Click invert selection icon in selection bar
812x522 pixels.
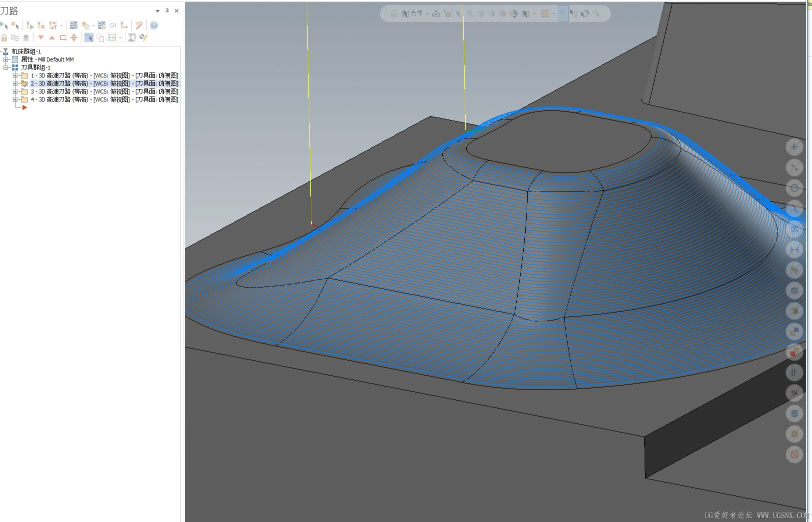pos(585,13)
